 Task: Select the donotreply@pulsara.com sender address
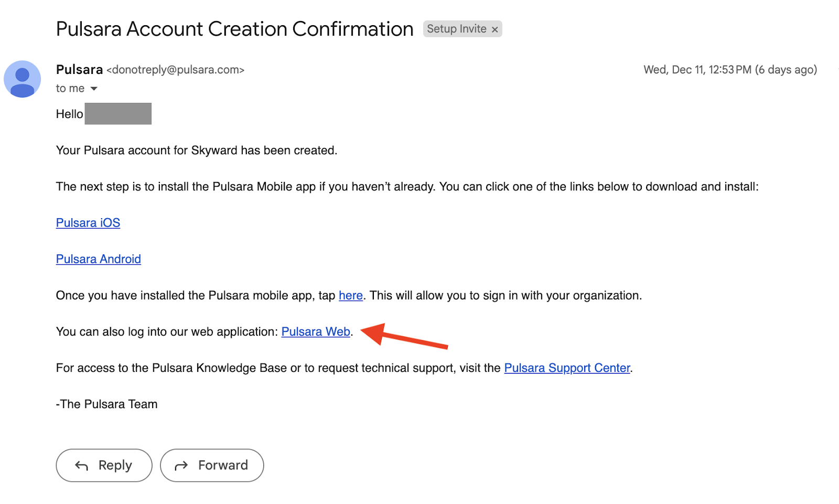coord(175,70)
